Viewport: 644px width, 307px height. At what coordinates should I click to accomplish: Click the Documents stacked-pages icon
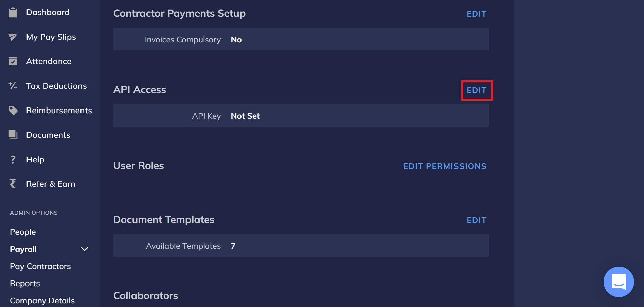pos(13,135)
